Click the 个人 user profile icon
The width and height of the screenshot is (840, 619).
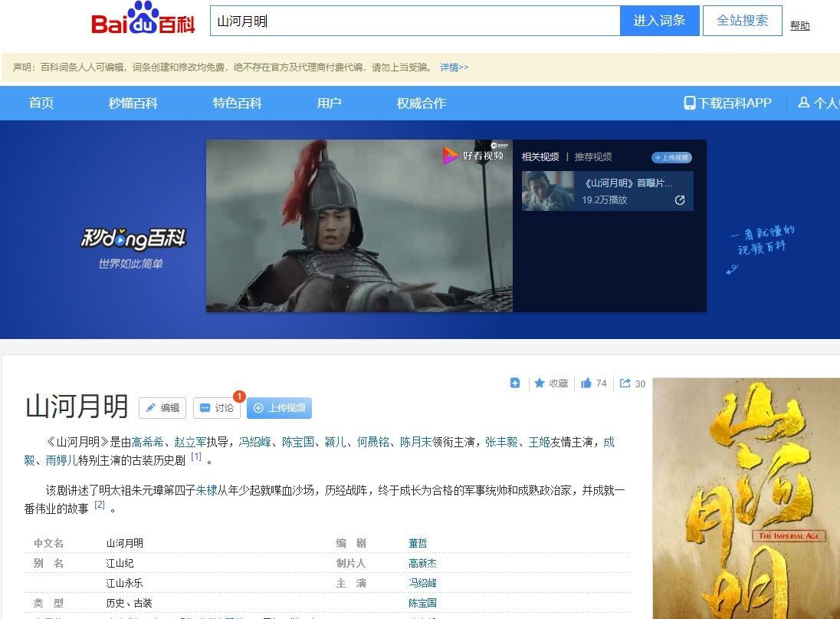[x=803, y=102]
